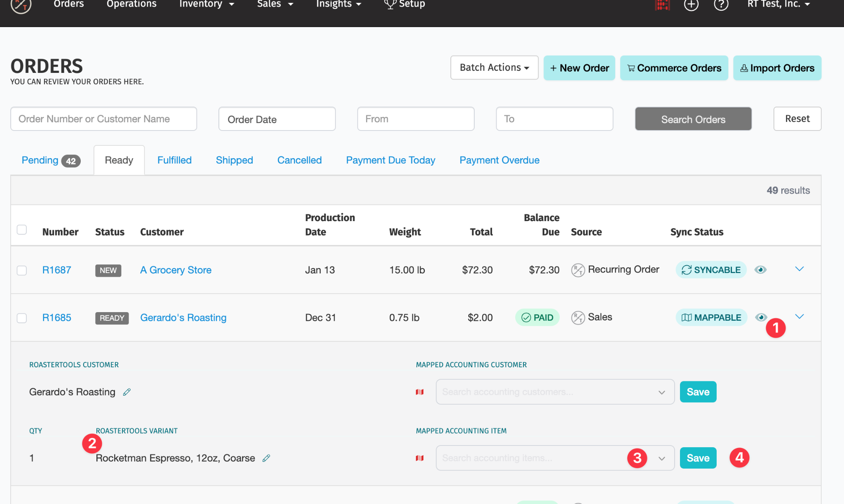Image resolution: width=844 pixels, height=504 pixels.
Task: Expand row chevron for order R1687
Action: (799, 269)
